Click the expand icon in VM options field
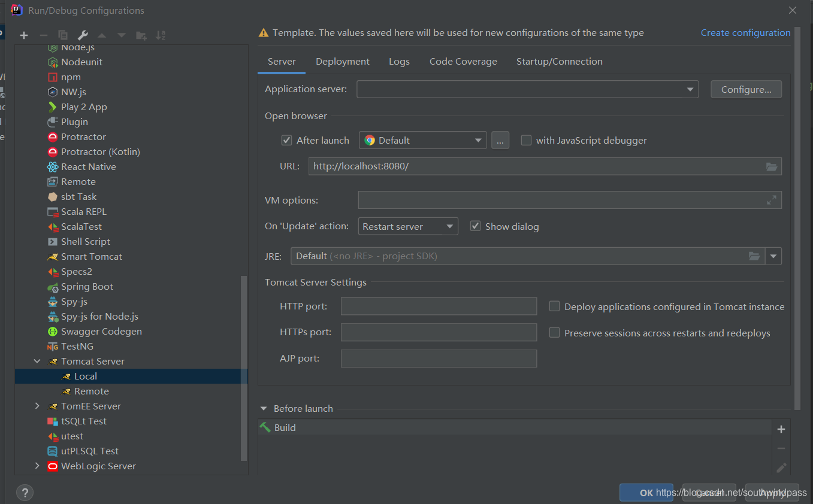 [x=772, y=200]
